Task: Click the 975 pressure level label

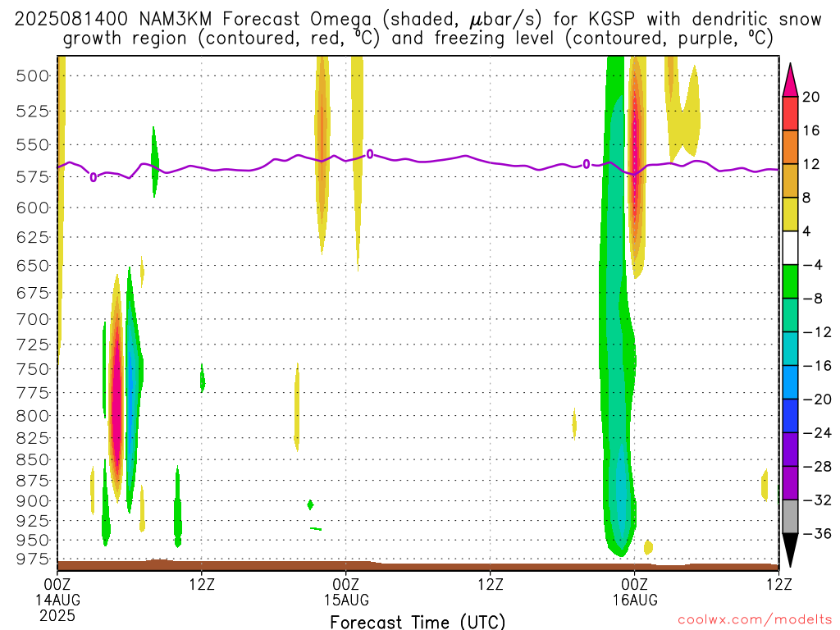Action: pos(33,559)
